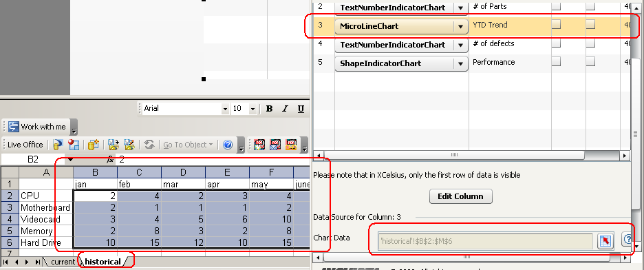Open MicroLineChart type dropdown arrow
Screen dimensions: 644x270
(x=460, y=26)
